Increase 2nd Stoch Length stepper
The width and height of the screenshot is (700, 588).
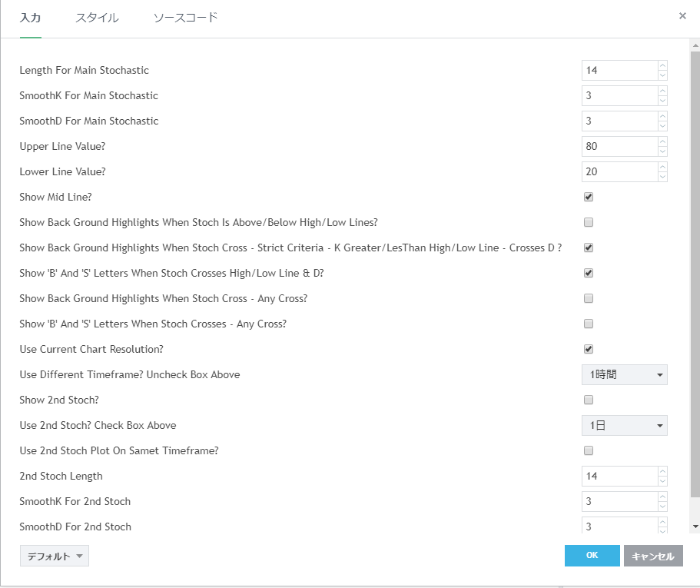point(662,471)
